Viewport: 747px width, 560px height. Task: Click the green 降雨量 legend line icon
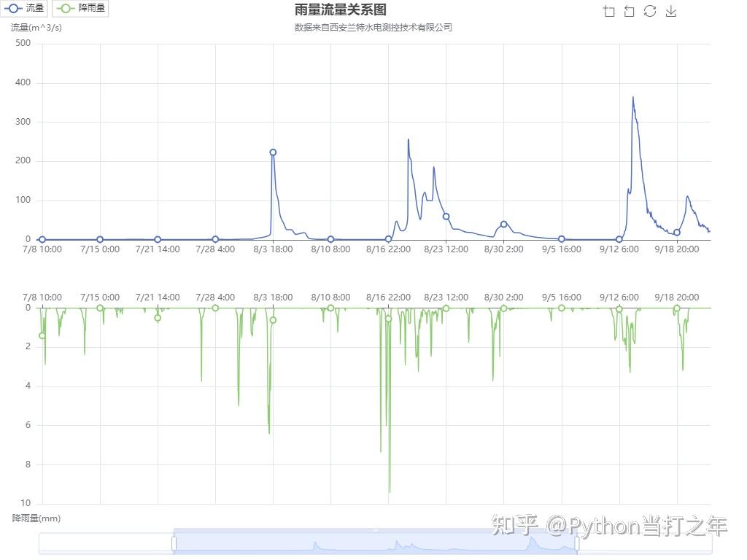(64, 9)
